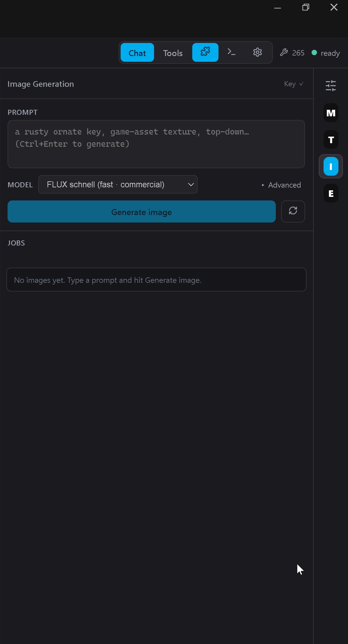The image size is (348, 644).
Task: Open the FLUX schnell model dropdown
Action: point(118,184)
